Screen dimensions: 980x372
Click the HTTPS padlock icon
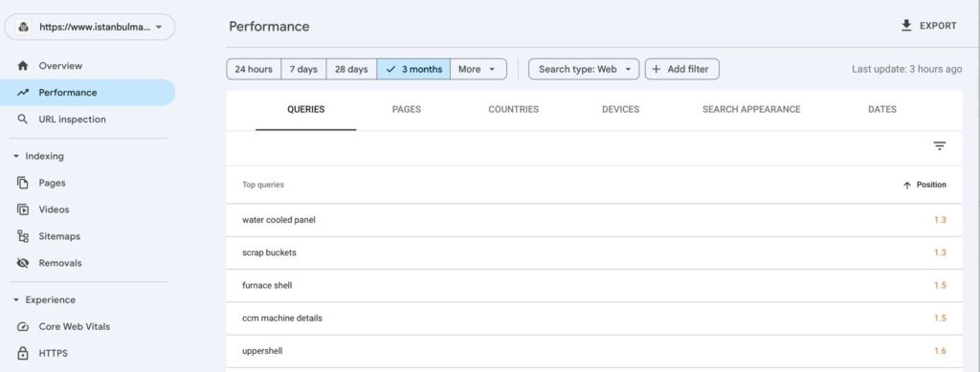(23, 353)
